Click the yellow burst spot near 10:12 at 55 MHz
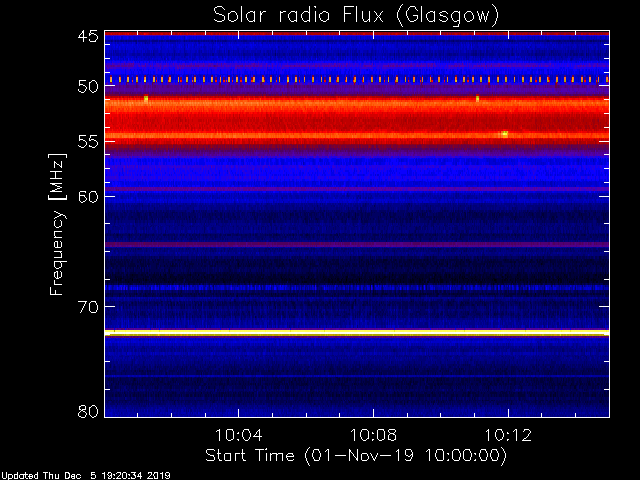The image size is (640, 480). tap(505, 134)
